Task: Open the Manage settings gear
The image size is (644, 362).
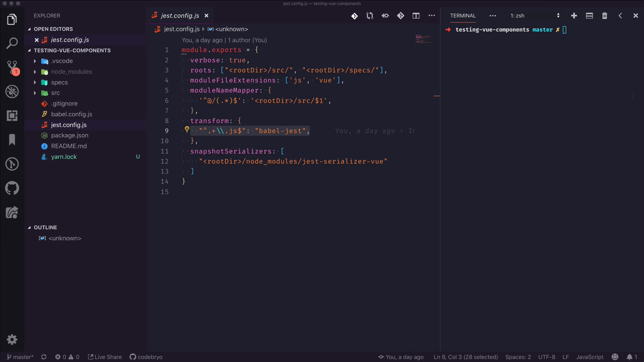Action: [12, 340]
